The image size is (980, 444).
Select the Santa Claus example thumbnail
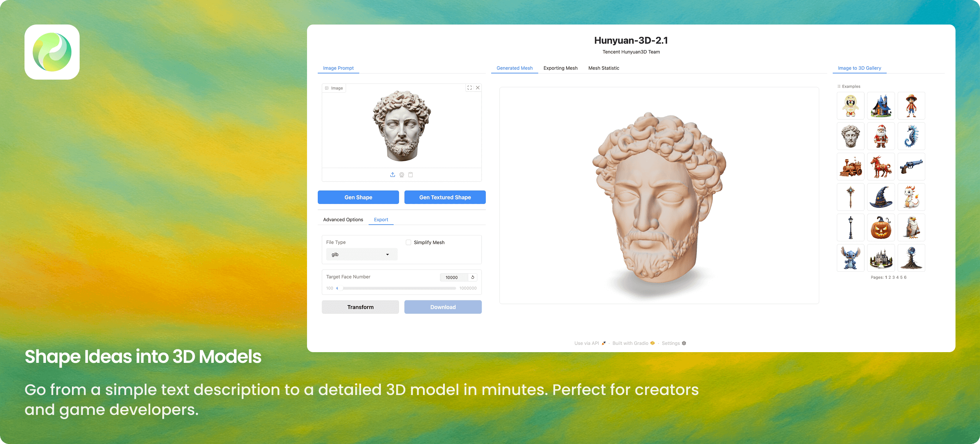coord(881,136)
